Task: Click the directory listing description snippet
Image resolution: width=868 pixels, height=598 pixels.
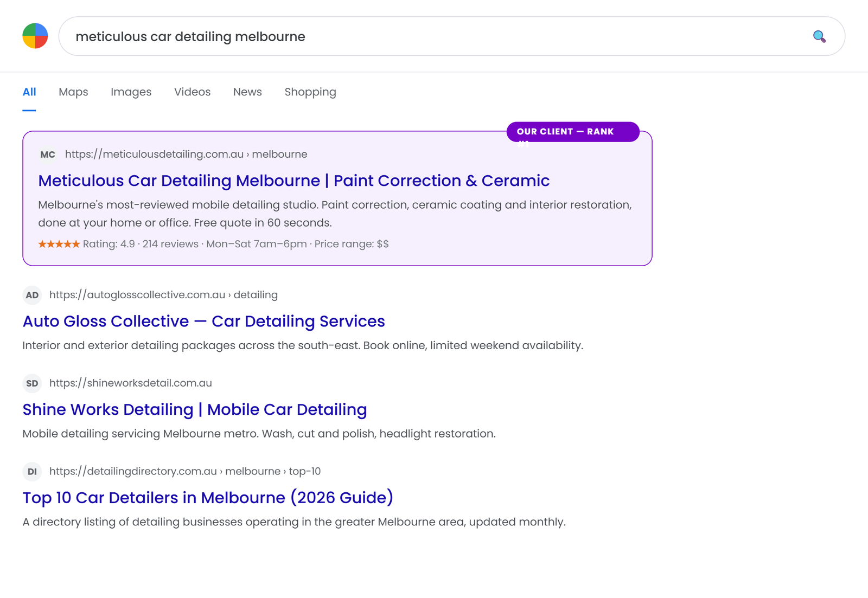Action: (x=294, y=522)
